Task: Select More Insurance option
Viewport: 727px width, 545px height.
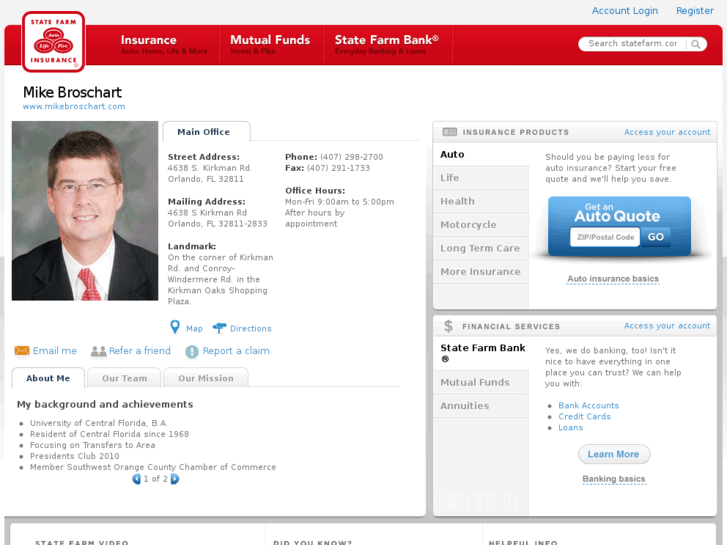Action: [x=481, y=271]
